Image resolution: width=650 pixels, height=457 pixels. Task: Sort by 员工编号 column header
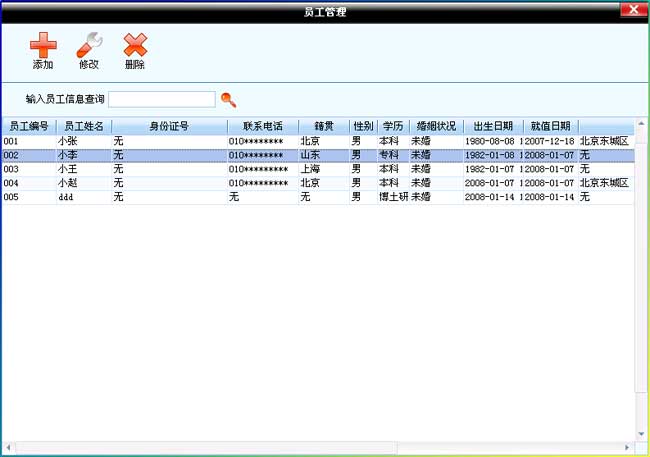(28, 127)
